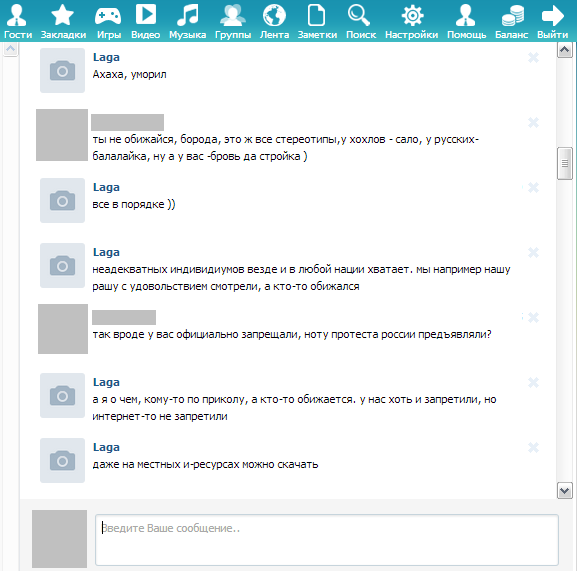Viewport: 577px width, 571px height.
Task: Click avatar of the "так вроде у вас" author
Action: pyautogui.click(x=63, y=329)
